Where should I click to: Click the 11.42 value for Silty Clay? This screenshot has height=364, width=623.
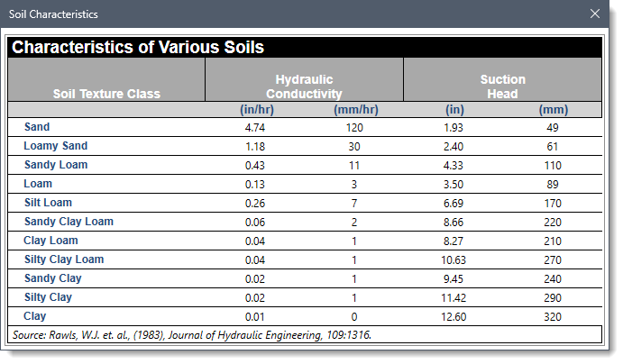coord(454,298)
